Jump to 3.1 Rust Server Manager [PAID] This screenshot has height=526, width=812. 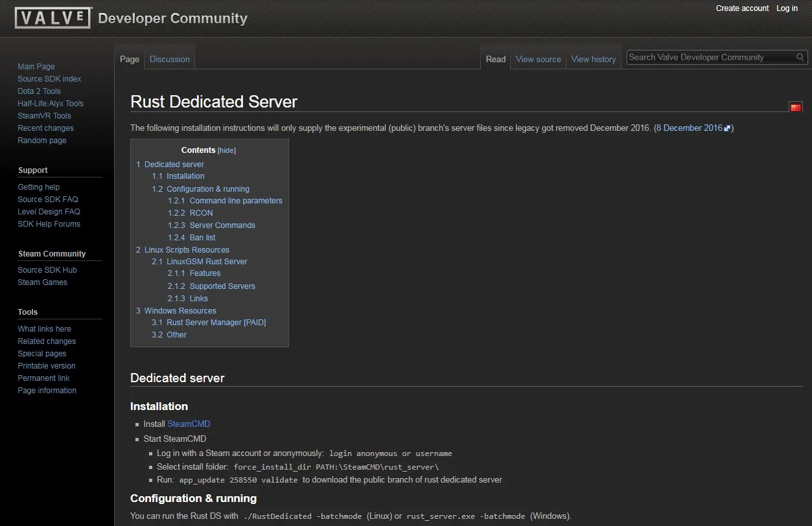point(209,323)
